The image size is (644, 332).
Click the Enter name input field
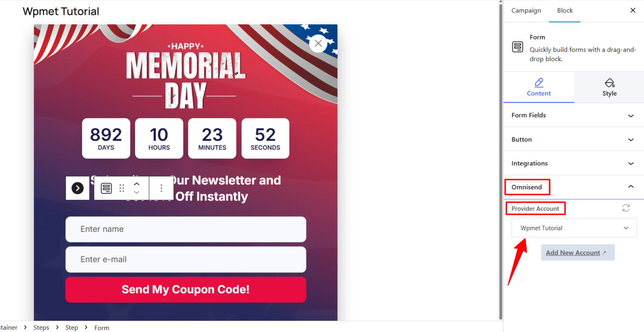coord(186,229)
